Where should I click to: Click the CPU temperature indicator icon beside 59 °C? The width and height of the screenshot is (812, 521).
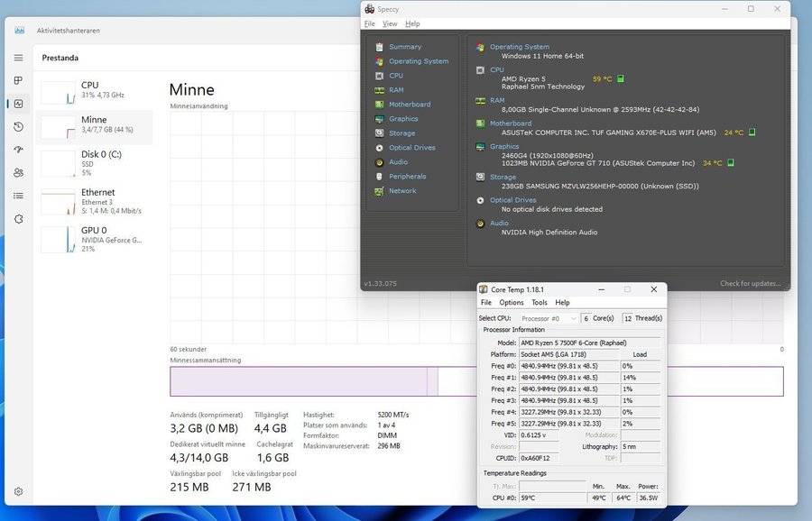coord(621,78)
